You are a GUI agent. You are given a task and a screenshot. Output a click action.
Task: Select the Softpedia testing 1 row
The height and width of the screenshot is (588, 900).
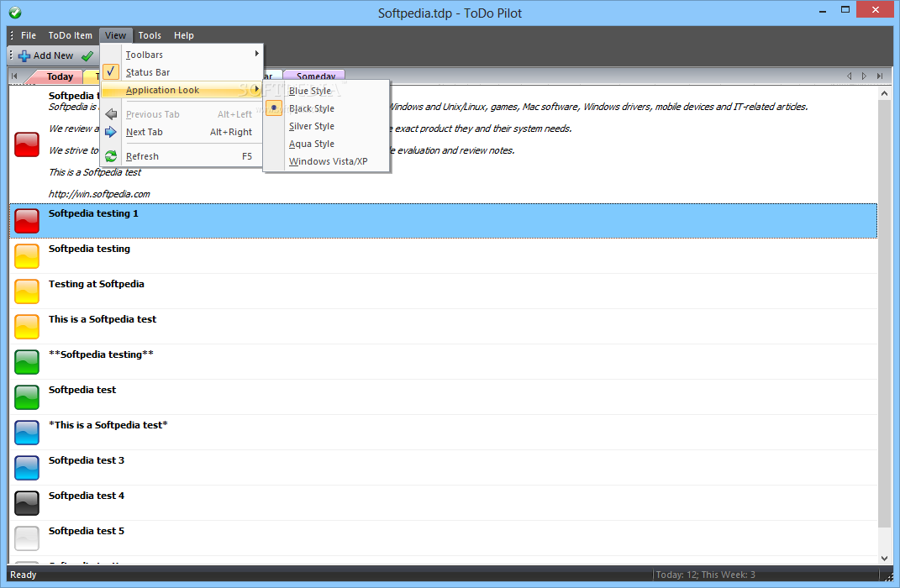click(443, 221)
